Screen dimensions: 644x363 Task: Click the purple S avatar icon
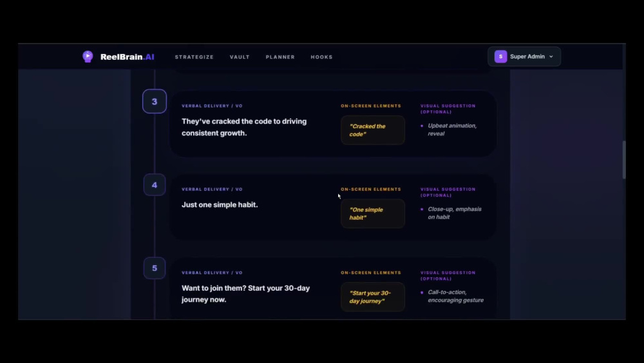pyautogui.click(x=500, y=56)
